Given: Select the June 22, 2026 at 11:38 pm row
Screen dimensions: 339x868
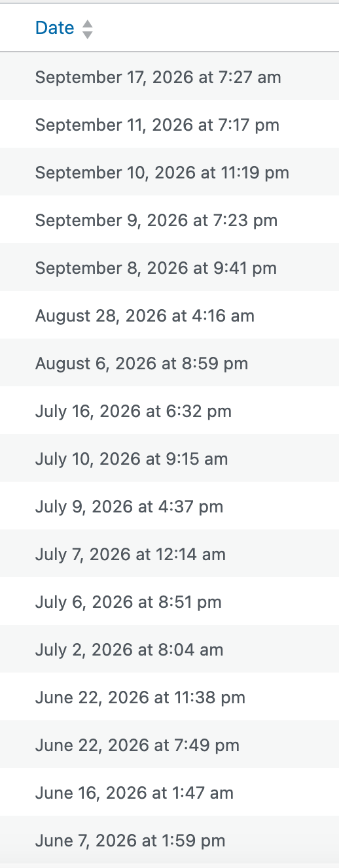Looking at the screenshot, I should [169, 697].
